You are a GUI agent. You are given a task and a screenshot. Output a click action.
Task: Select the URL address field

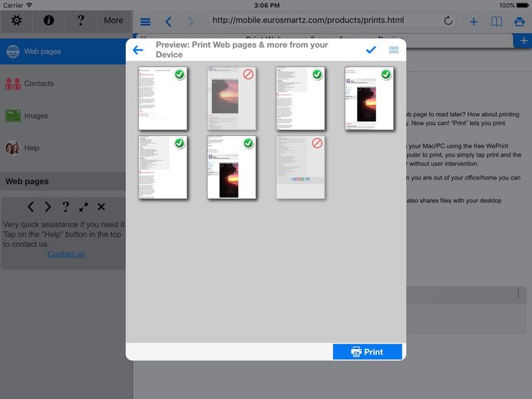325,21
